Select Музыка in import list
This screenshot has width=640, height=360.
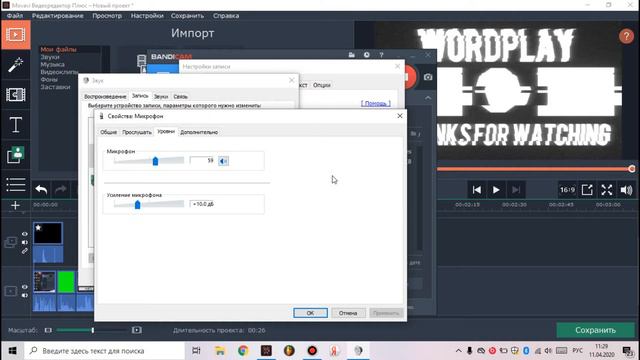pos(52,64)
